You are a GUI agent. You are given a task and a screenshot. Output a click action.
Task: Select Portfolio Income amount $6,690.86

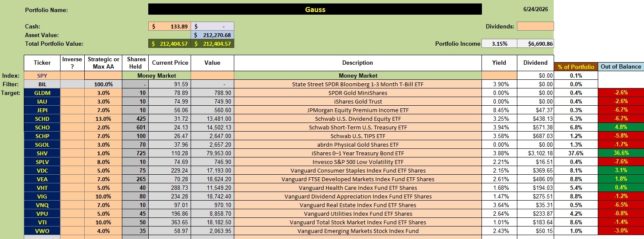pos(535,44)
